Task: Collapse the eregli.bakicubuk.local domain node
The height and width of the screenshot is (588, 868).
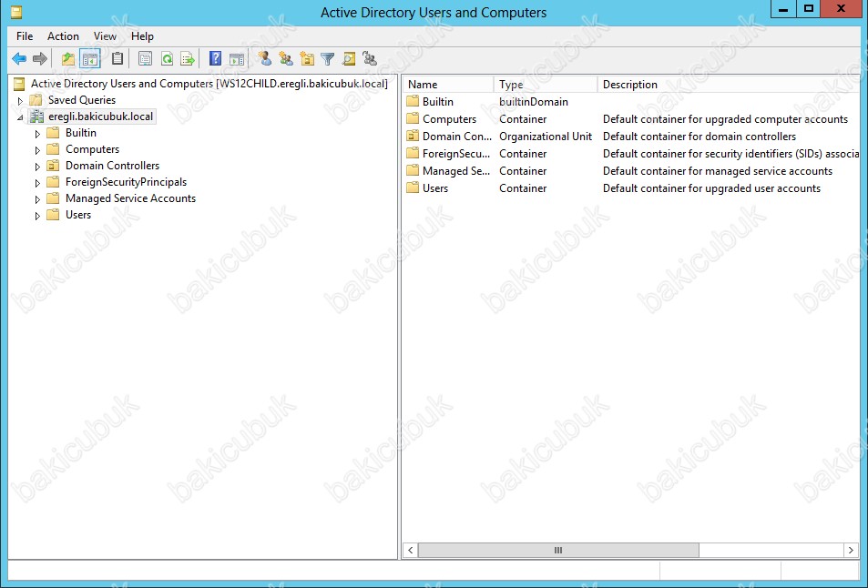Action: click(20, 117)
